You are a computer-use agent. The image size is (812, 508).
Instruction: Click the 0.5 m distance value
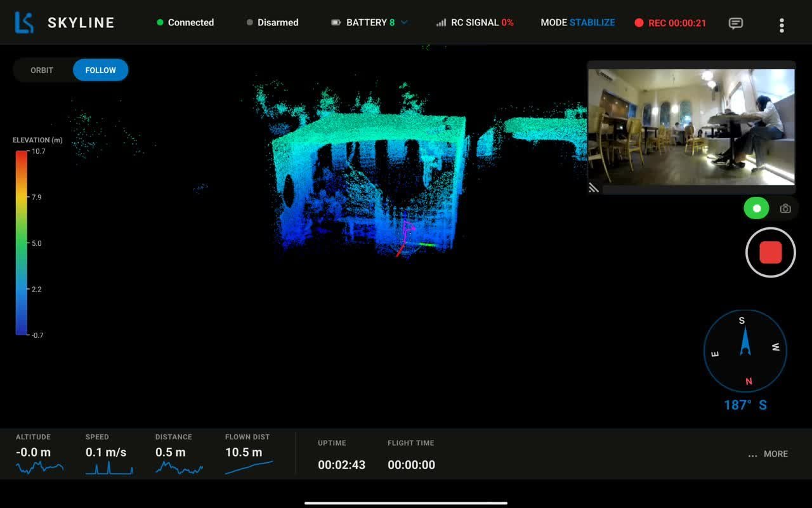[171, 452]
